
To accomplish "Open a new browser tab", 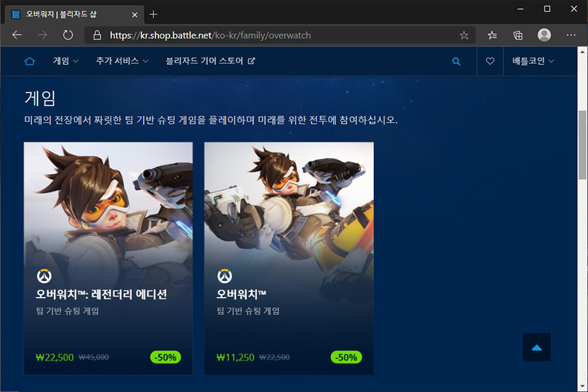I will pyautogui.click(x=153, y=14).
